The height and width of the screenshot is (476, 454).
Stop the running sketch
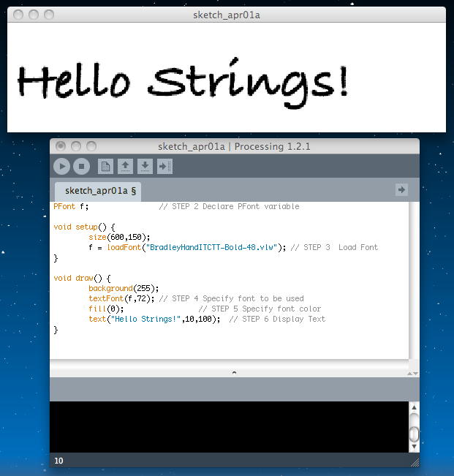pos(81,167)
